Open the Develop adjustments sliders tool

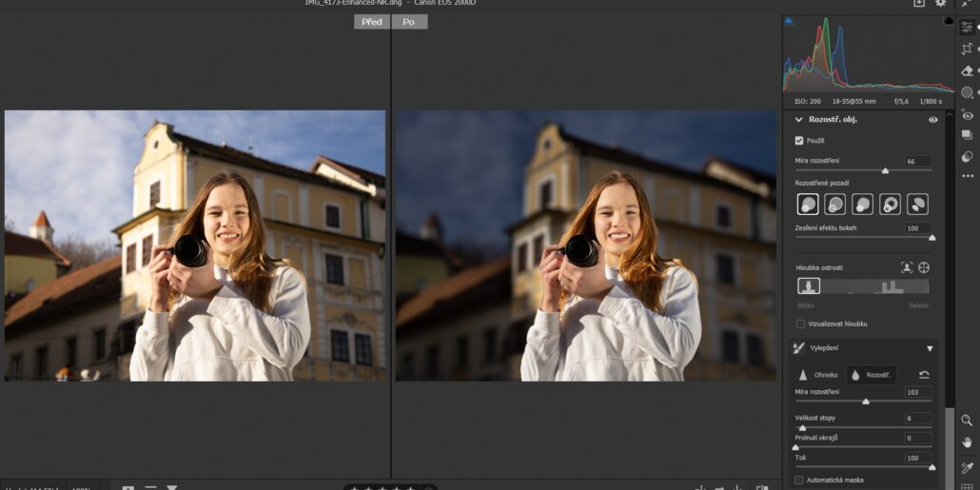point(967,27)
